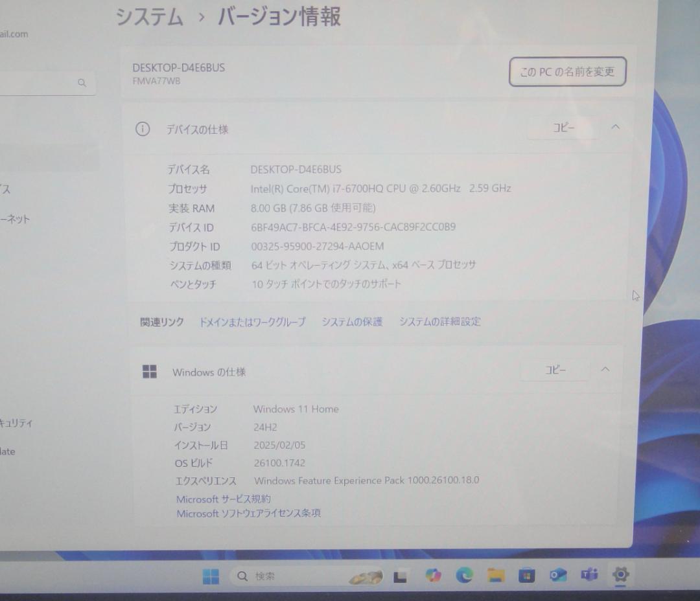Open Microsoft Store from the taskbar

coord(527,575)
